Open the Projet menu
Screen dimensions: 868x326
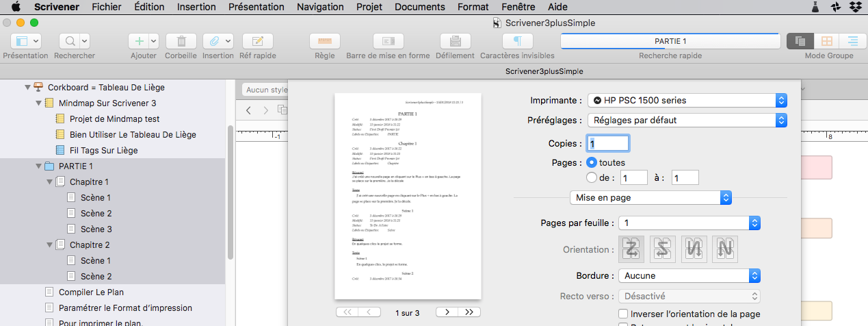(369, 7)
